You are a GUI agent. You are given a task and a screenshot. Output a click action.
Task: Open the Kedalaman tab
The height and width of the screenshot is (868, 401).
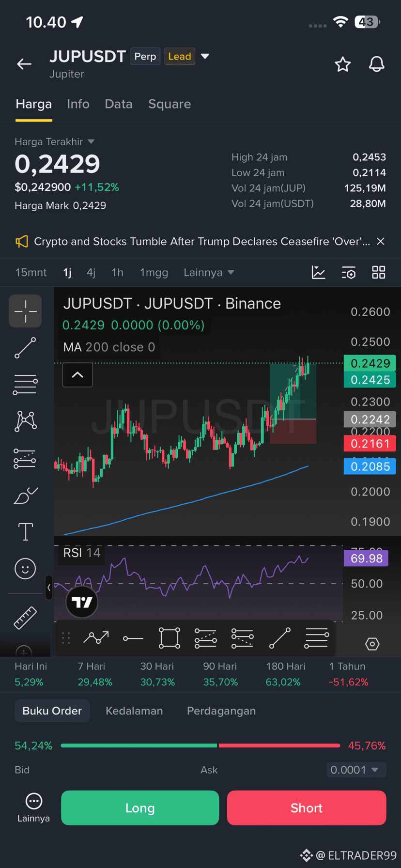[x=134, y=711]
